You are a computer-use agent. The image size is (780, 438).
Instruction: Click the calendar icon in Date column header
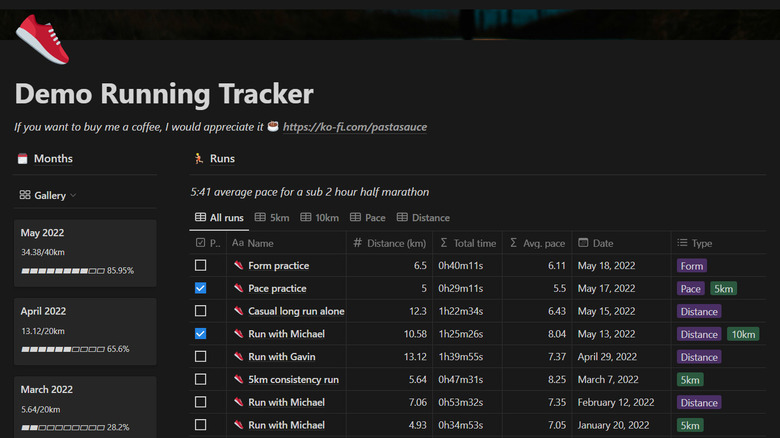click(x=583, y=243)
